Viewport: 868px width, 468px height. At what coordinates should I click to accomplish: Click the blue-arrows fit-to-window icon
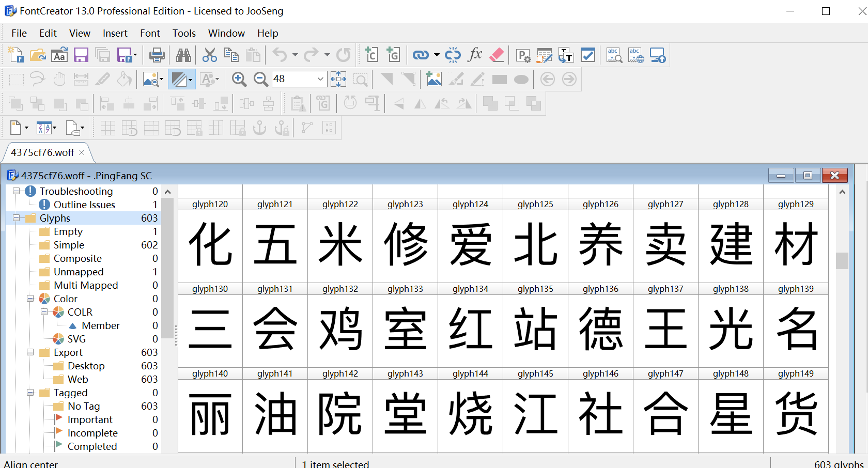point(338,79)
